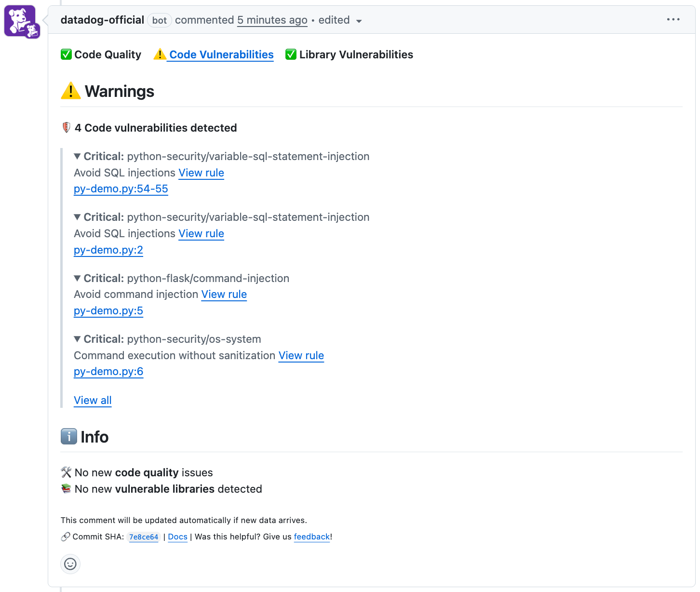This screenshot has width=700, height=592.
Task: Open the Docs link
Action: [177, 537]
